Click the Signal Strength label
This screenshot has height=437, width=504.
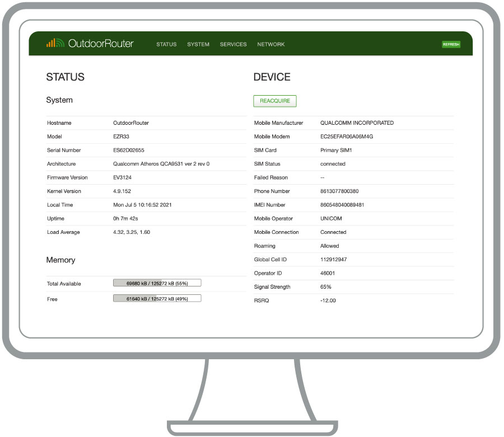tap(272, 286)
